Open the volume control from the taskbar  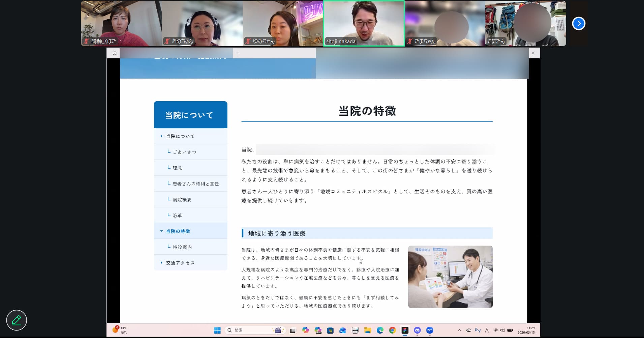coord(502,330)
